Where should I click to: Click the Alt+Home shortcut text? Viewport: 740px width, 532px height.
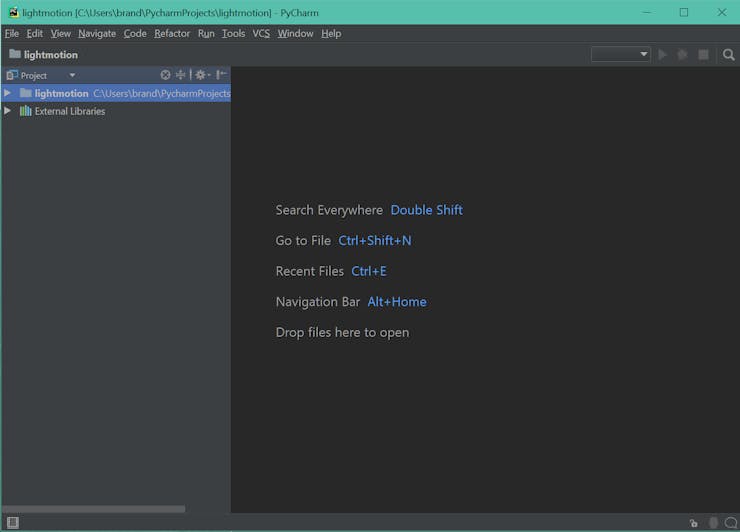(397, 302)
